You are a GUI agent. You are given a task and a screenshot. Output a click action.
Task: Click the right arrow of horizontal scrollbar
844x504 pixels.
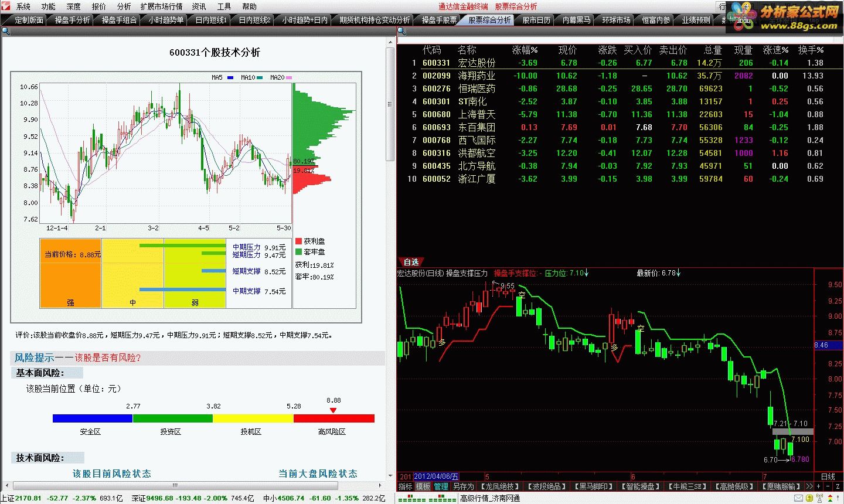point(381,486)
